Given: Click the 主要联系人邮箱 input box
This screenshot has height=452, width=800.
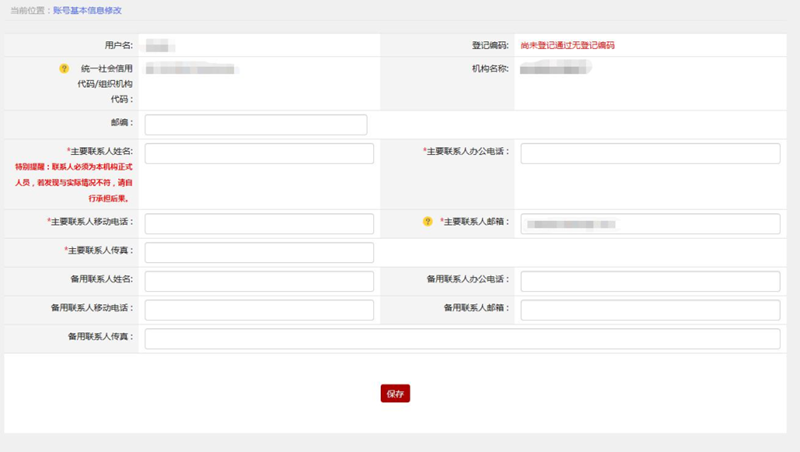Looking at the screenshot, I should [x=650, y=223].
